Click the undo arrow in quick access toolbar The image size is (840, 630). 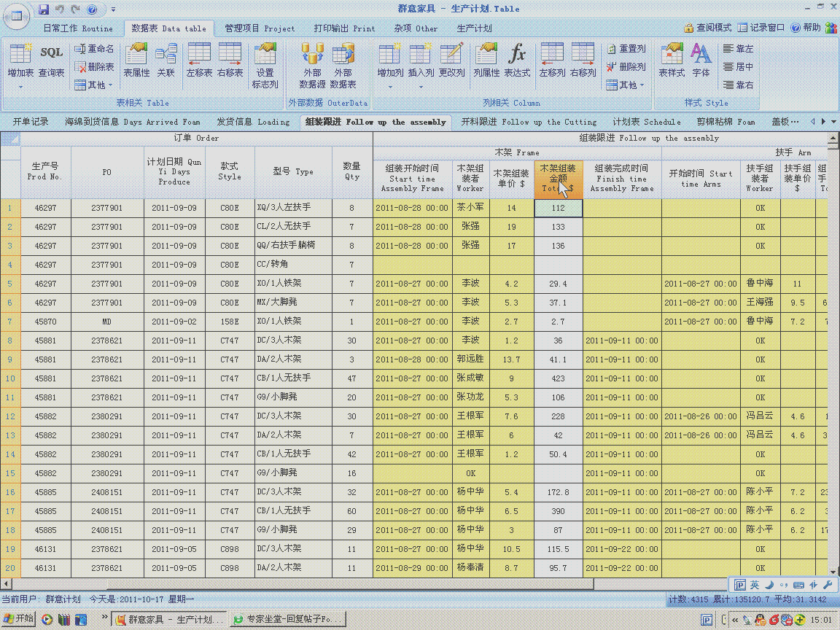[60, 9]
